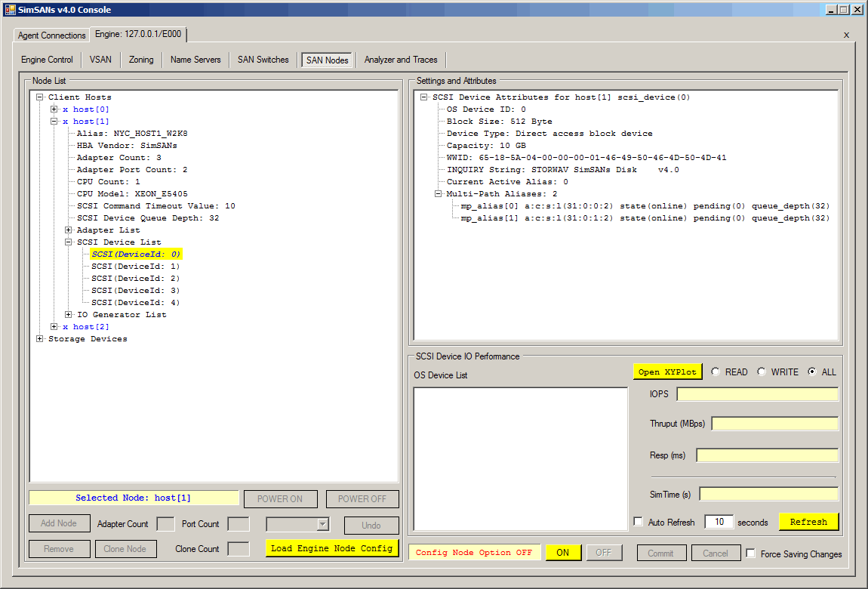Close the engine tab with the x button
This screenshot has width=868, height=589.
846,35
